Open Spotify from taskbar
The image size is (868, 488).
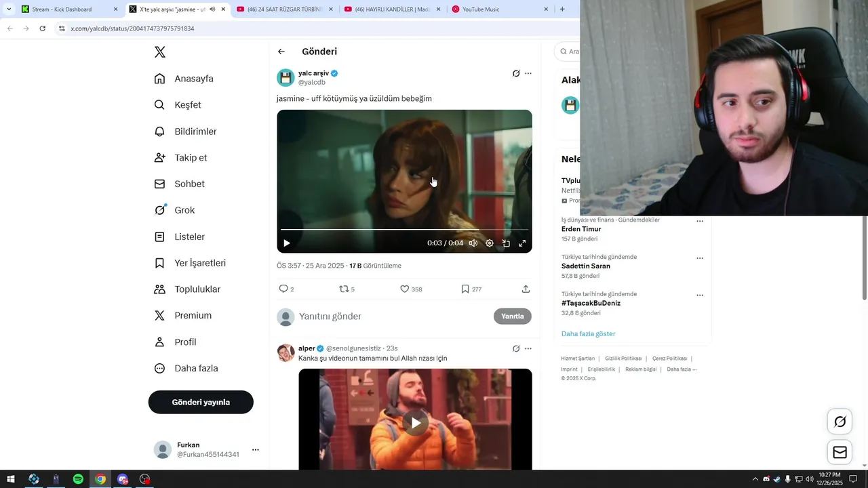pos(78,479)
